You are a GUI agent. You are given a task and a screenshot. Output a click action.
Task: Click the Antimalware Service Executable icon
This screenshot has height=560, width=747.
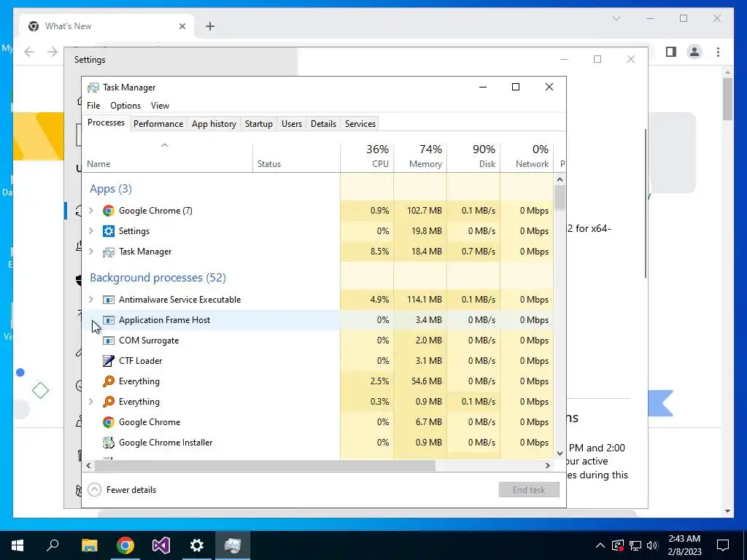(x=109, y=300)
